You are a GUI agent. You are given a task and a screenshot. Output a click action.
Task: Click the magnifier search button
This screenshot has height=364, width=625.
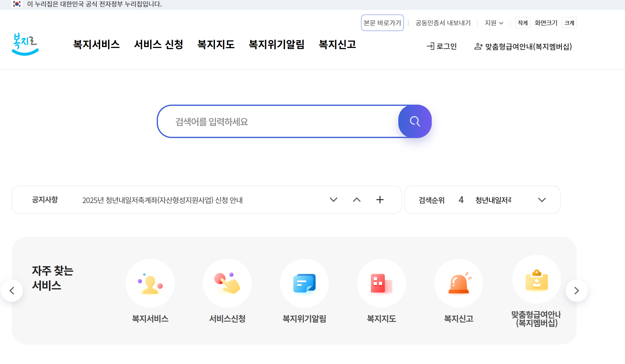[415, 121]
